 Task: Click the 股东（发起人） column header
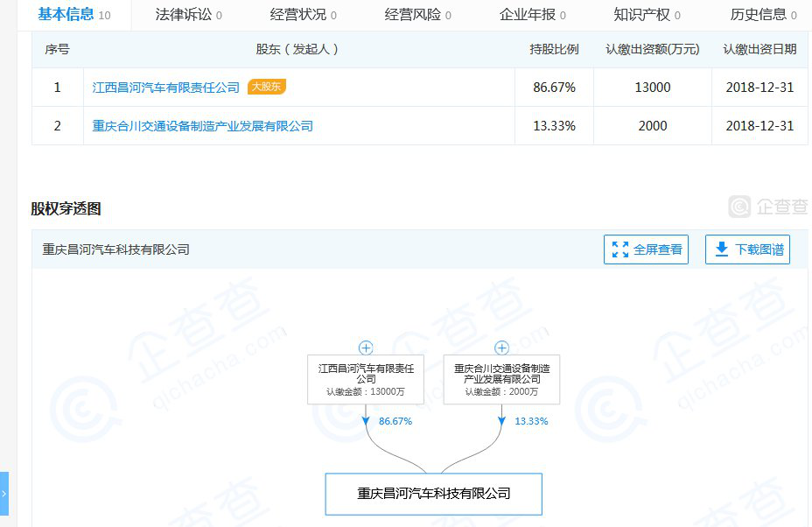pyautogui.click(x=297, y=49)
